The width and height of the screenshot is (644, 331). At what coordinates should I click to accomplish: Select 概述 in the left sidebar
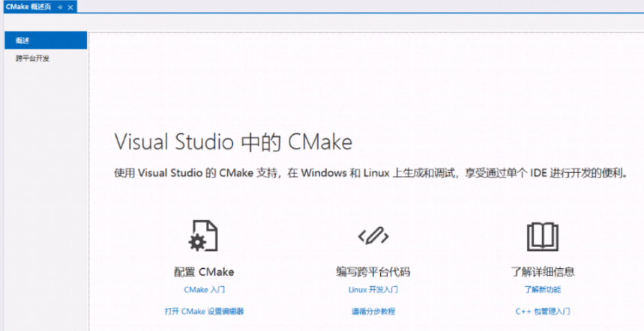(x=46, y=40)
